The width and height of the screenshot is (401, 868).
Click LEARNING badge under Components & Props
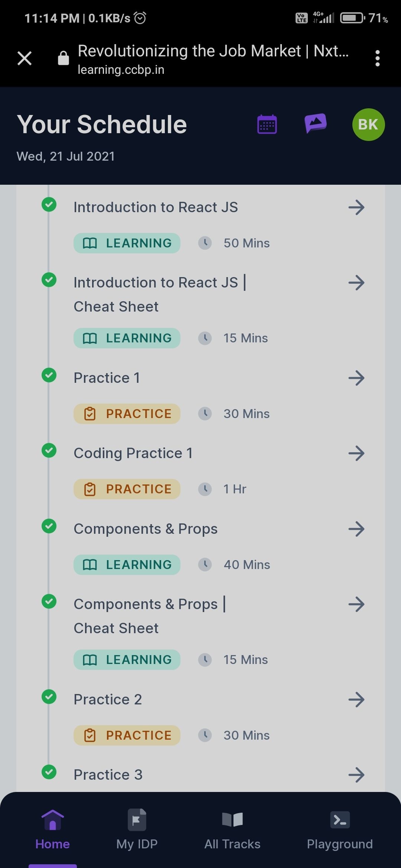[127, 565]
